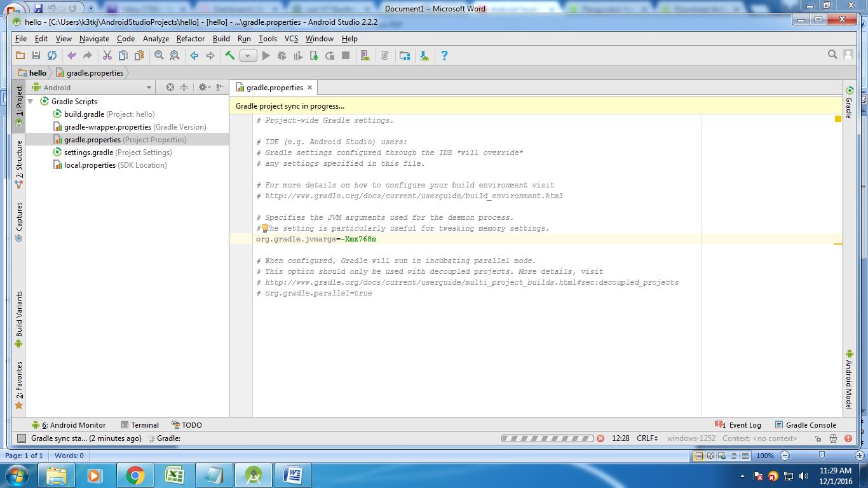The image size is (868, 488).
Task: Click the Scroll from Source target icon
Action: [170, 88]
